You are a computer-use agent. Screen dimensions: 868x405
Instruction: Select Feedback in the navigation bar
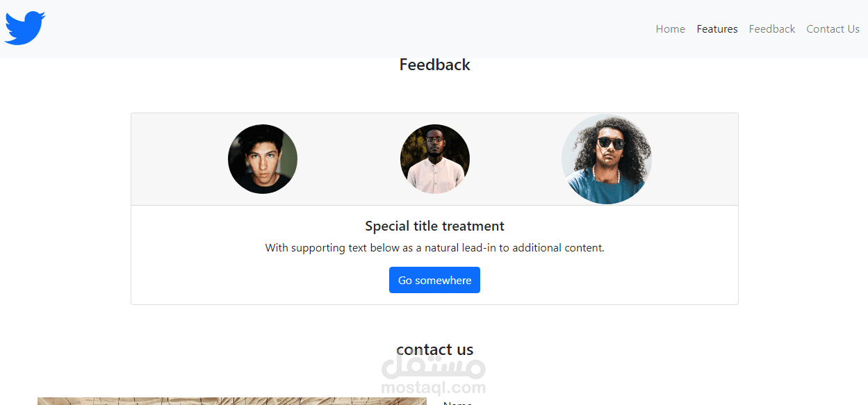tap(771, 29)
